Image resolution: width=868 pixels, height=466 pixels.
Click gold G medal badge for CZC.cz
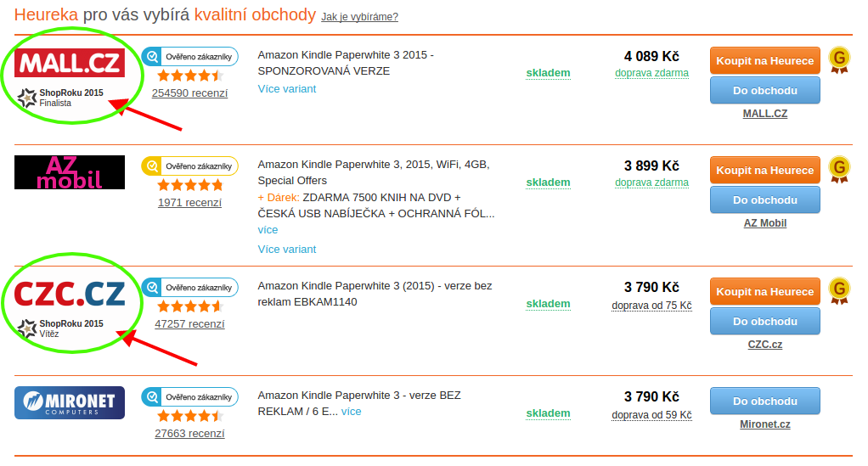coord(839,290)
